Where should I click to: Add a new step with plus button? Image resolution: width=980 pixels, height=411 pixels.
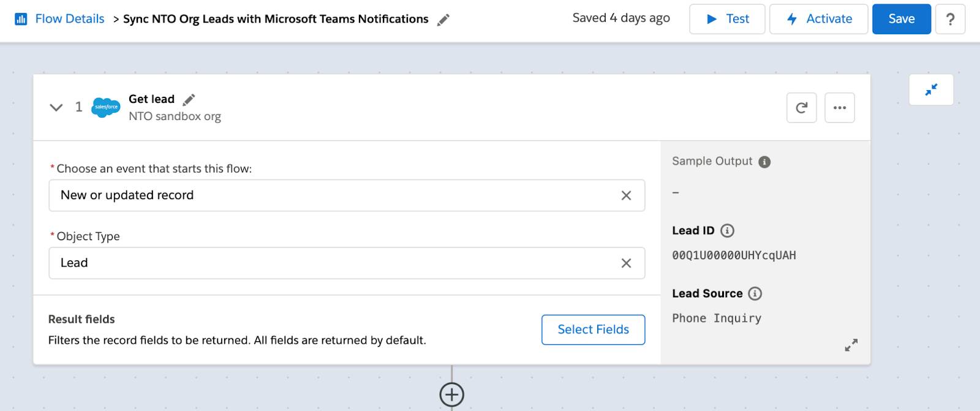[452, 394]
